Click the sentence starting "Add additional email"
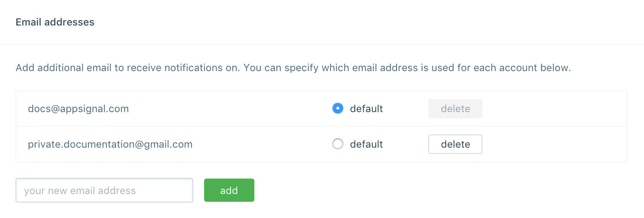The image size is (644, 218). point(128,68)
